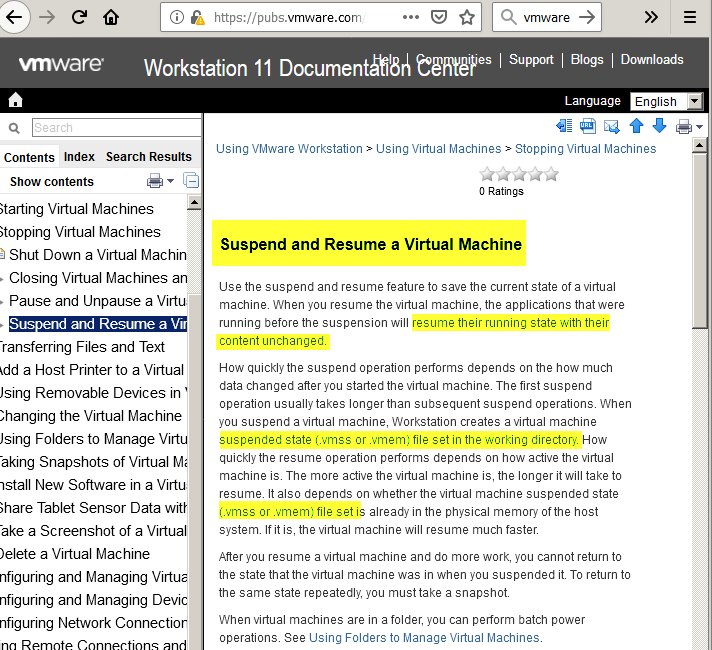Select Delete a Virtual Machine in tree
The image size is (712, 650).
(74, 554)
